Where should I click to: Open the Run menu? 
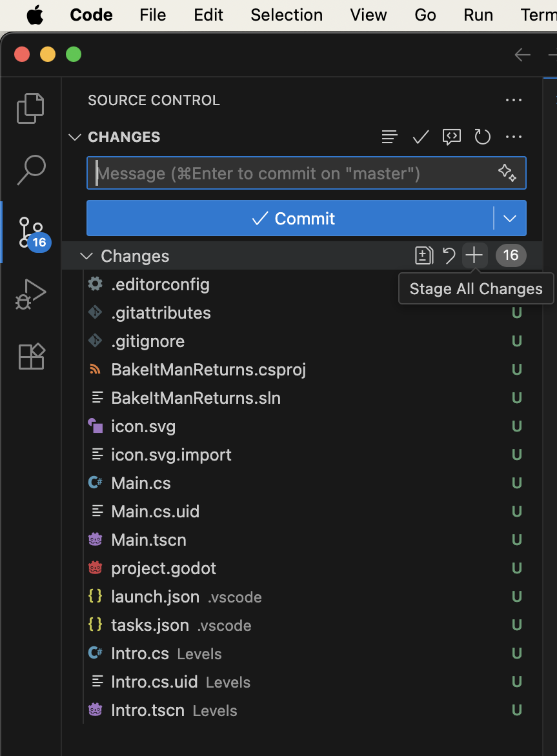(x=478, y=15)
